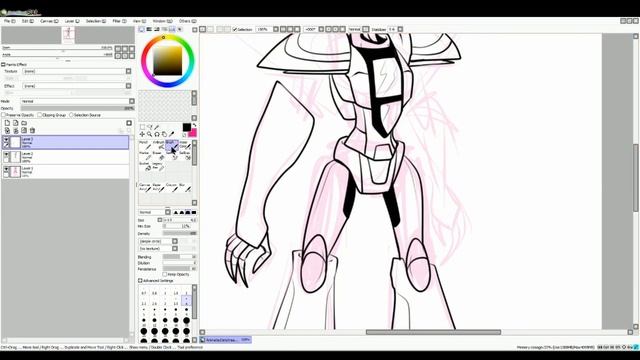Create a new layer
The width and height of the screenshot is (640, 360).
coord(7,123)
